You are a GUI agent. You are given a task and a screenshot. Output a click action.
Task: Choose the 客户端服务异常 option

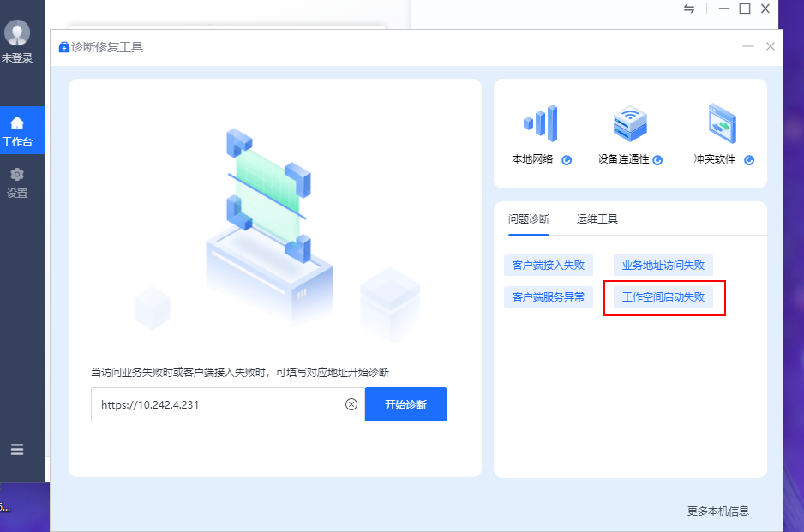[549, 297]
